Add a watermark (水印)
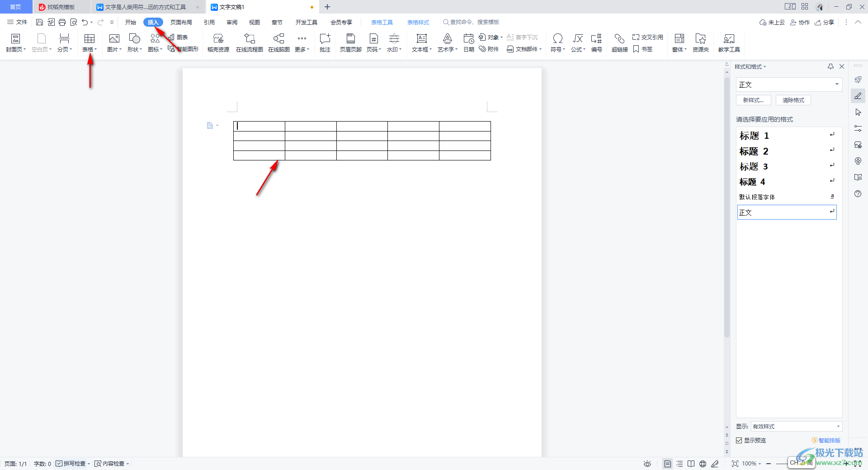This screenshot has height=470, width=868. [x=394, y=43]
